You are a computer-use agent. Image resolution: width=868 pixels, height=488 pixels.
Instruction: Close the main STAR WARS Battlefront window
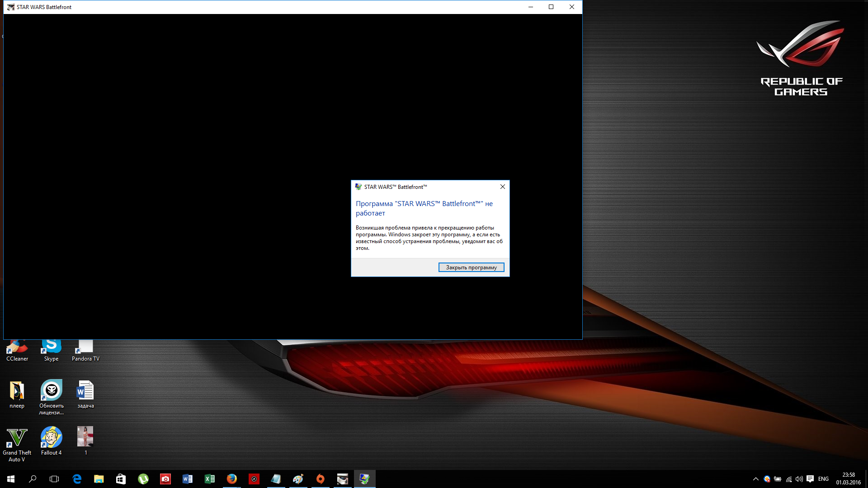571,7
